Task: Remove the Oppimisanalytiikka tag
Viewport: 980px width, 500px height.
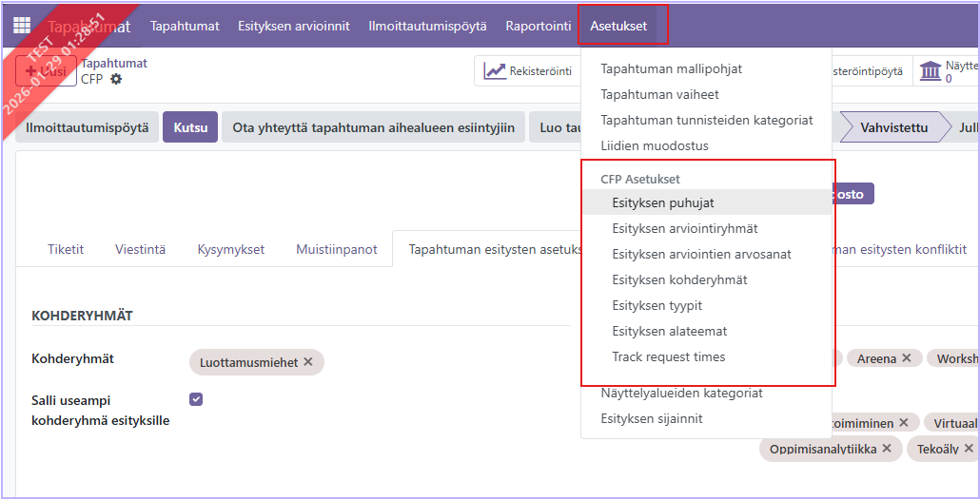Action: [x=887, y=449]
